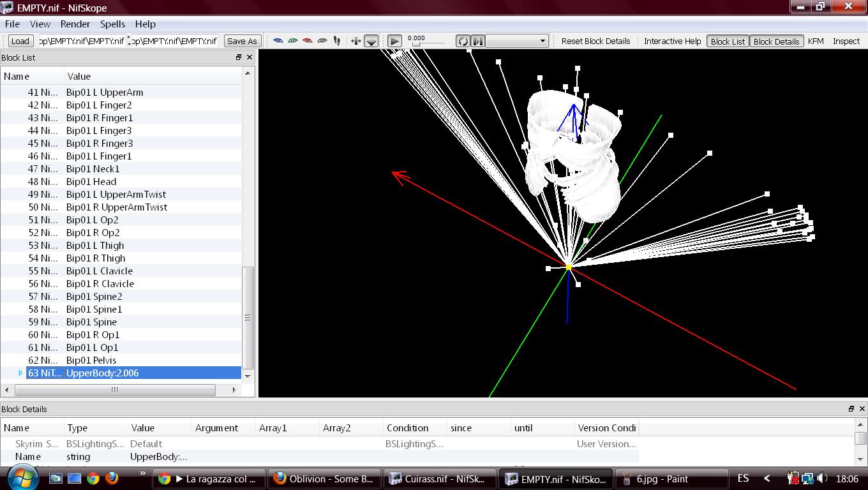The height and width of the screenshot is (490, 868).
Task: Click the Save As button
Action: [242, 41]
